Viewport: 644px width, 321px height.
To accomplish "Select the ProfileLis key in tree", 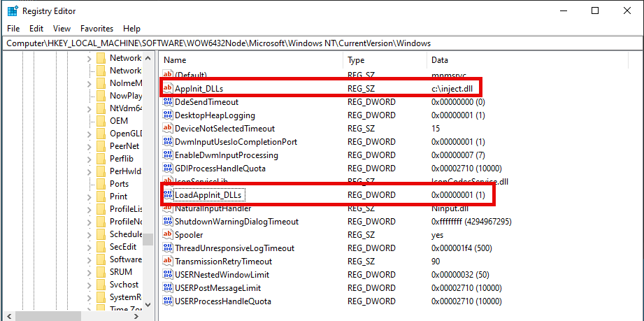I will [126, 209].
